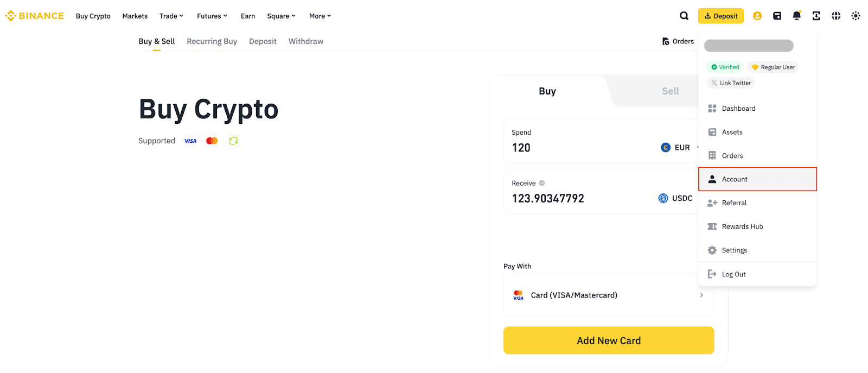868x373 pixels.
Task: Switch to the Recurring Buy tab
Action: (212, 41)
